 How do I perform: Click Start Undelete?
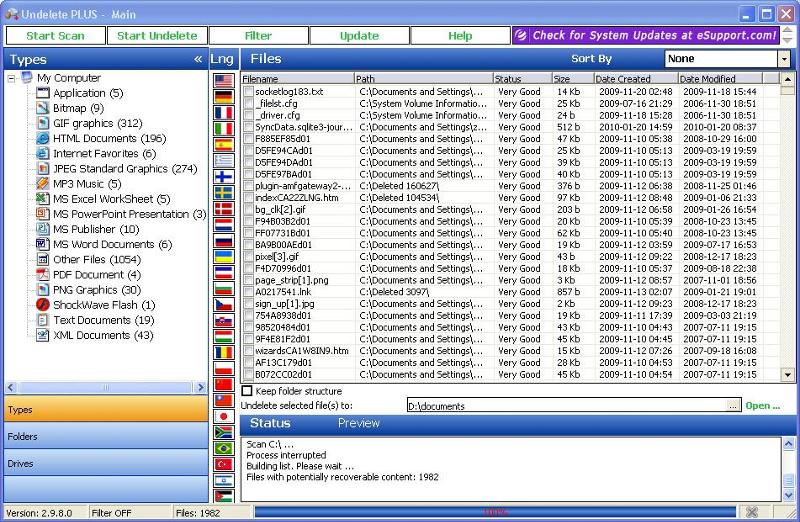tap(157, 36)
